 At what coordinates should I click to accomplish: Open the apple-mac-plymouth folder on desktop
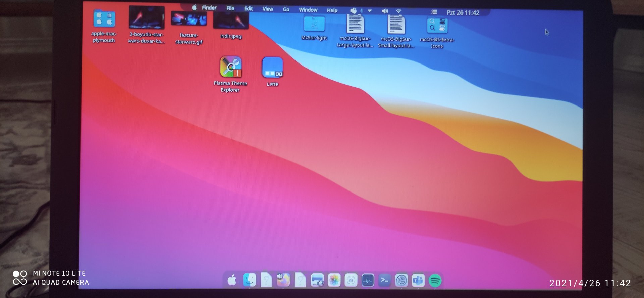click(x=104, y=19)
